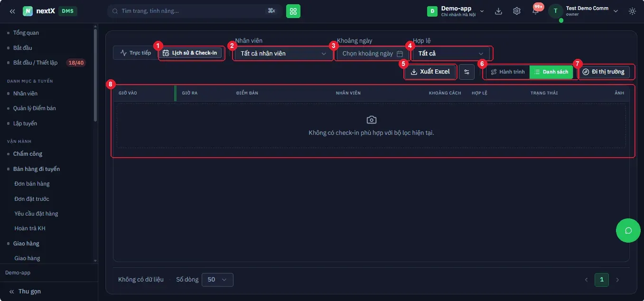This screenshot has width=644, height=301.
Task: Click the sidebar vertical scrollbar
Action: pos(95,76)
